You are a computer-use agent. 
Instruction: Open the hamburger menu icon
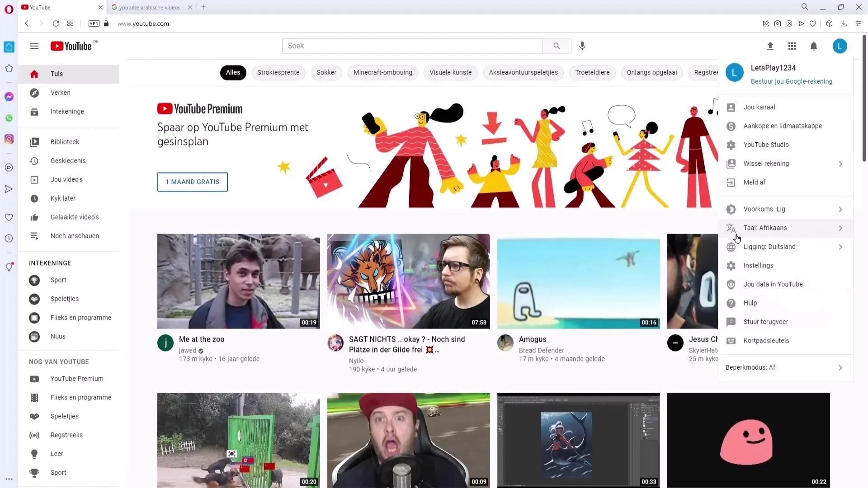[34, 46]
